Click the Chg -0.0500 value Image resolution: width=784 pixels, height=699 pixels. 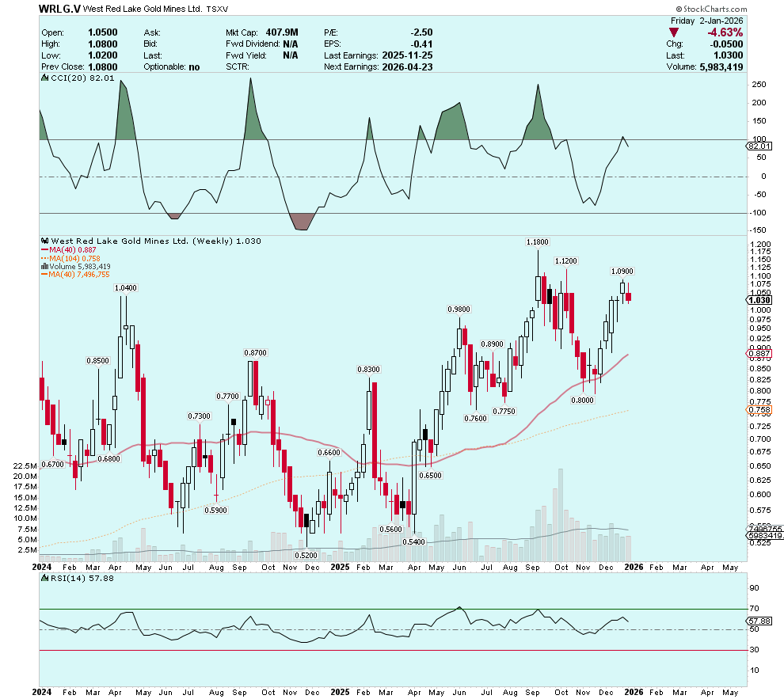coord(726,44)
